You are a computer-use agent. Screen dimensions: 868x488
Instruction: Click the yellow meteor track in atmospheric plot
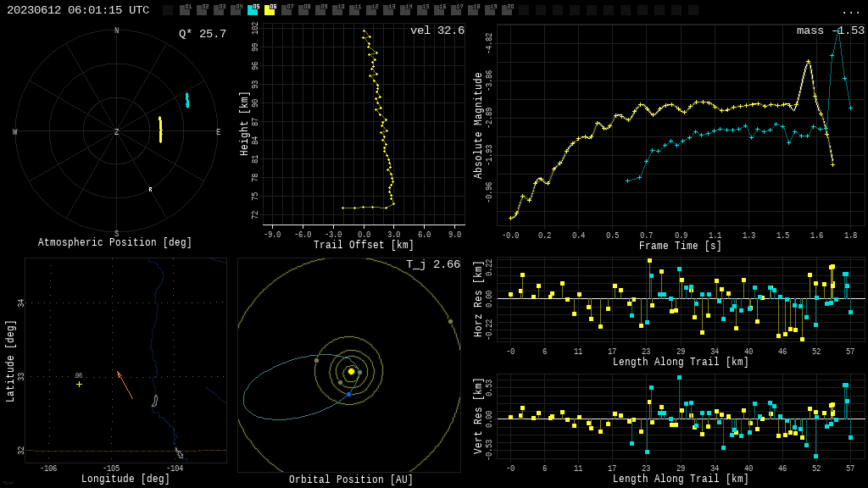[160, 130]
